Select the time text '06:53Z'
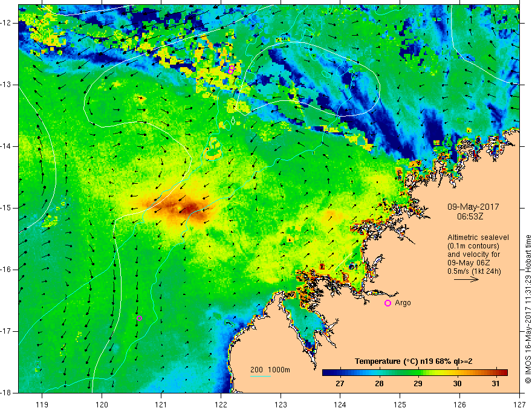 coord(470,216)
